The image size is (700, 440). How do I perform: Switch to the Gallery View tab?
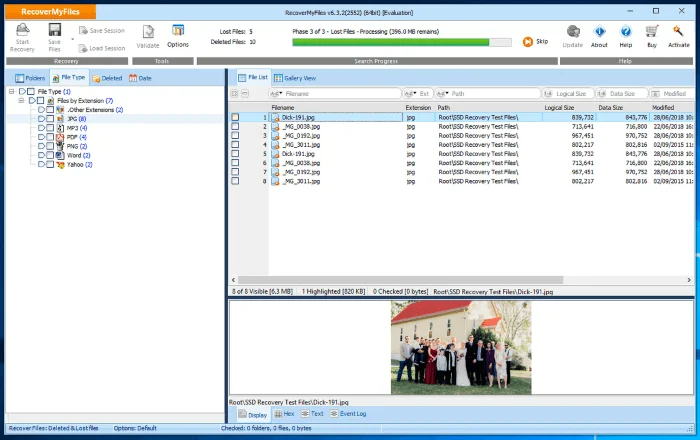click(296, 77)
